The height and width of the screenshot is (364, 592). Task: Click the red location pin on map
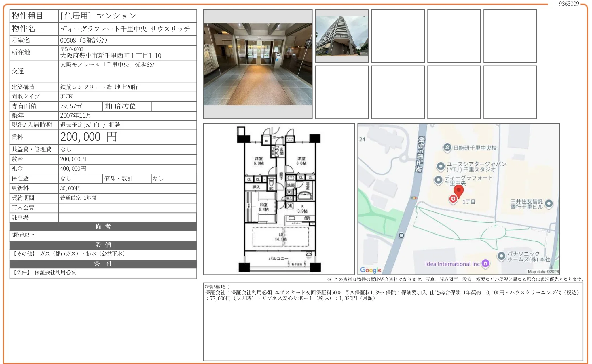(x=458, y=190)
